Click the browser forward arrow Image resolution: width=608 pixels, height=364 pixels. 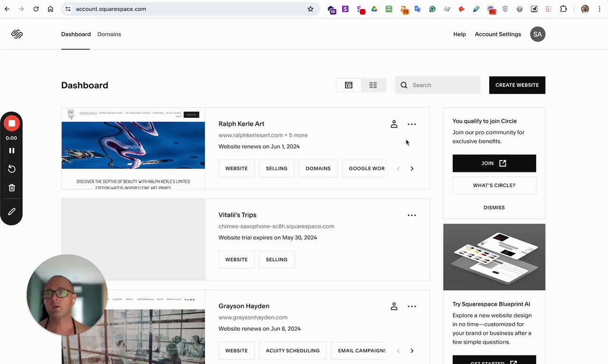21,9
